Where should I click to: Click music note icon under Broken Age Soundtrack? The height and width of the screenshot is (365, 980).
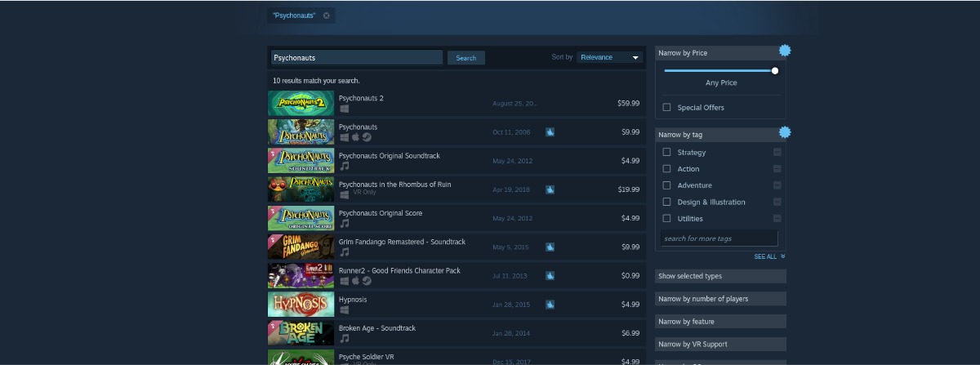coord(345,338)
